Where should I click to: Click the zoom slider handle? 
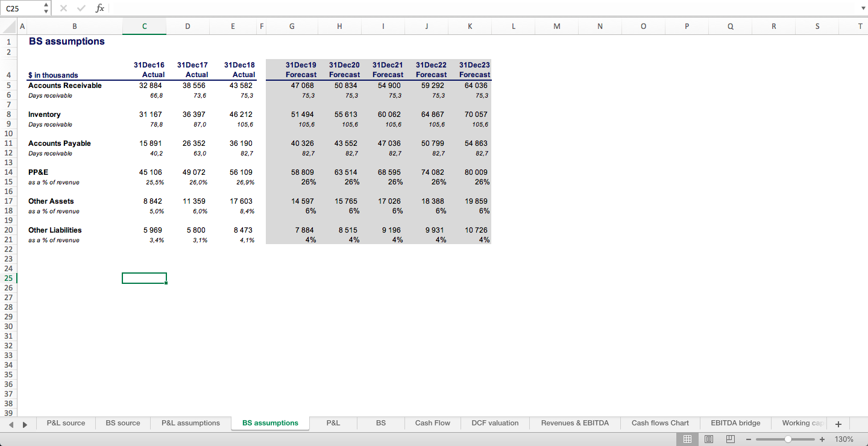coord(787,439)
